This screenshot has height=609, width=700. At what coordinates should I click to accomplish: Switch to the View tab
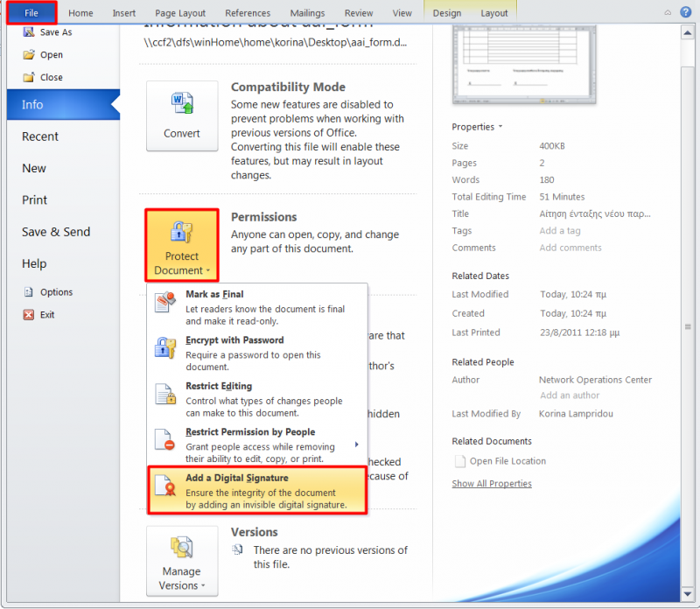pos(402,13)
